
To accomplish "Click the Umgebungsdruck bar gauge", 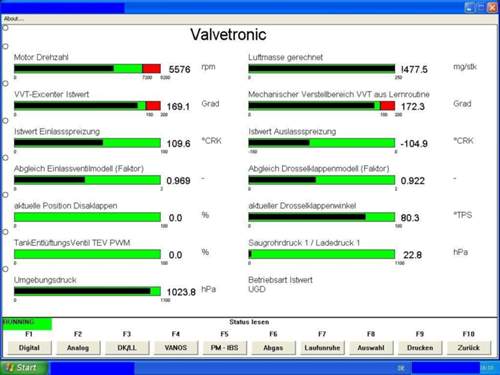I will coord(87,291).
